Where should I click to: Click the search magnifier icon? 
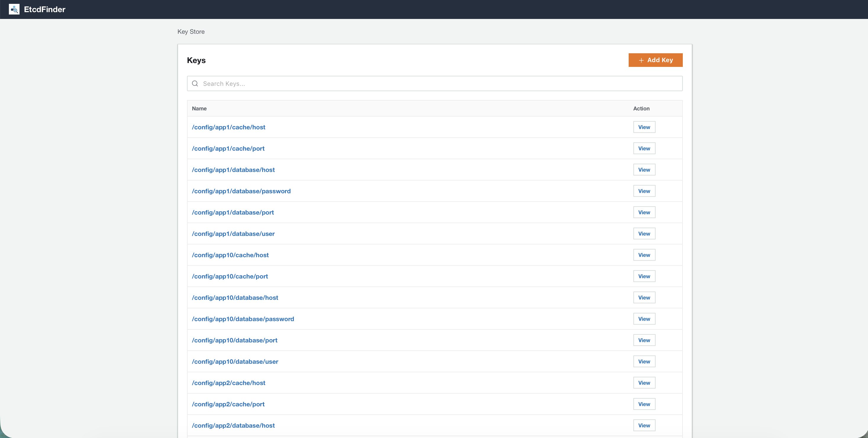pos(195,83)
